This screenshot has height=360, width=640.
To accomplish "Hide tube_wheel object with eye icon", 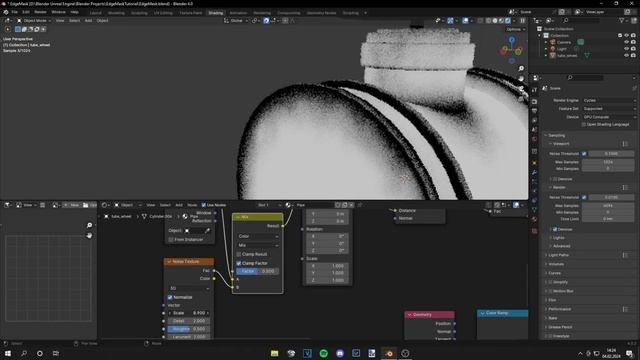I will pyautogui.click(x=627, y=56).
